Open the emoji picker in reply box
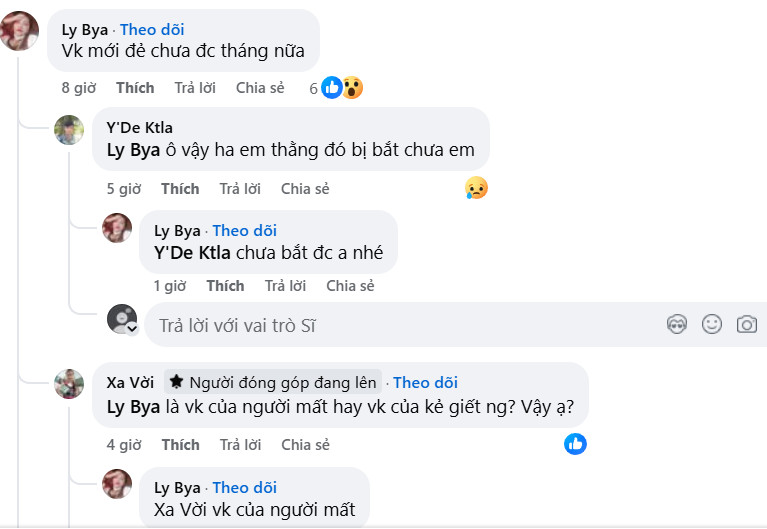This screenshot has height=529, width=767. [712, 324]
